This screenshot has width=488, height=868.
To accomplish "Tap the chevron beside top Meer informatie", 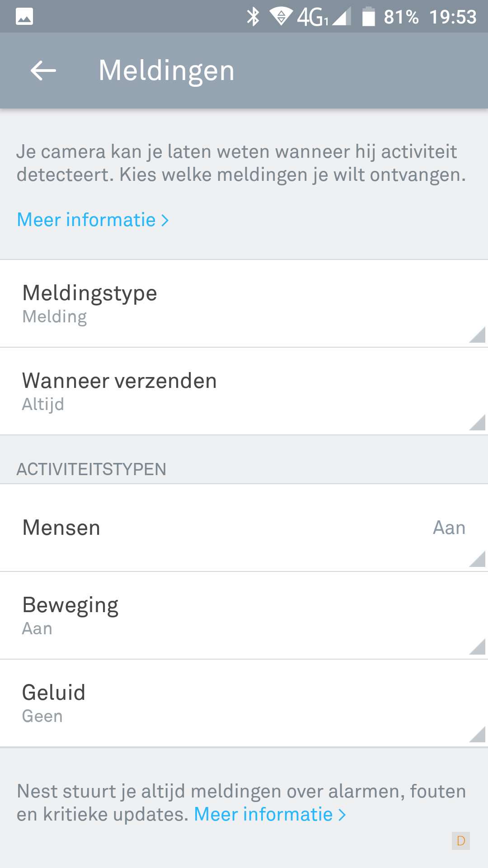I will (165, 221).
